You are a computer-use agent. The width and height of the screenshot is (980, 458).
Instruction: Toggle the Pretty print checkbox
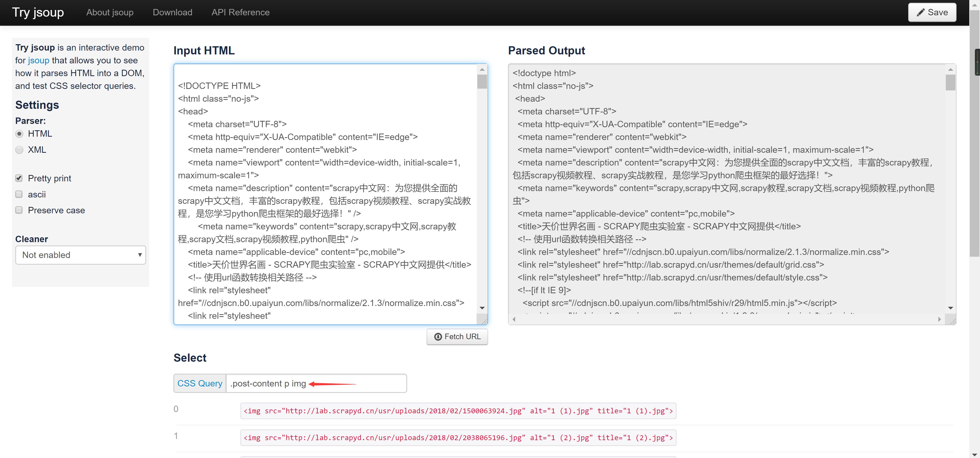pyautogui.click(x=19, y=178)
